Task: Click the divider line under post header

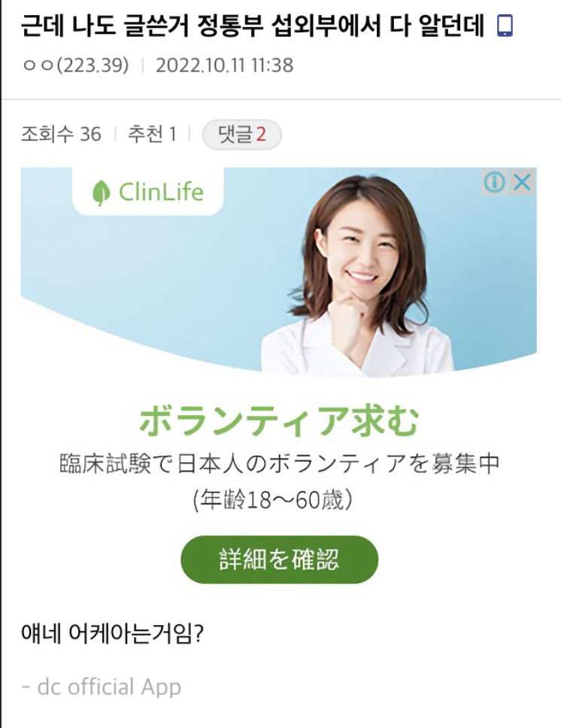Action: point(280,99)
